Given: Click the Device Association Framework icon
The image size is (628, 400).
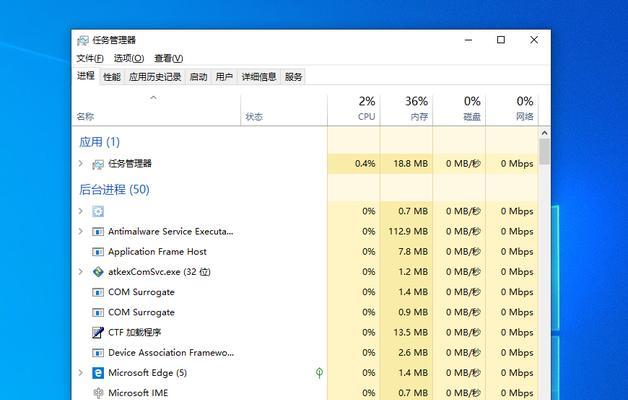Looking at the screenshot, I should click(x=98, y=353).
